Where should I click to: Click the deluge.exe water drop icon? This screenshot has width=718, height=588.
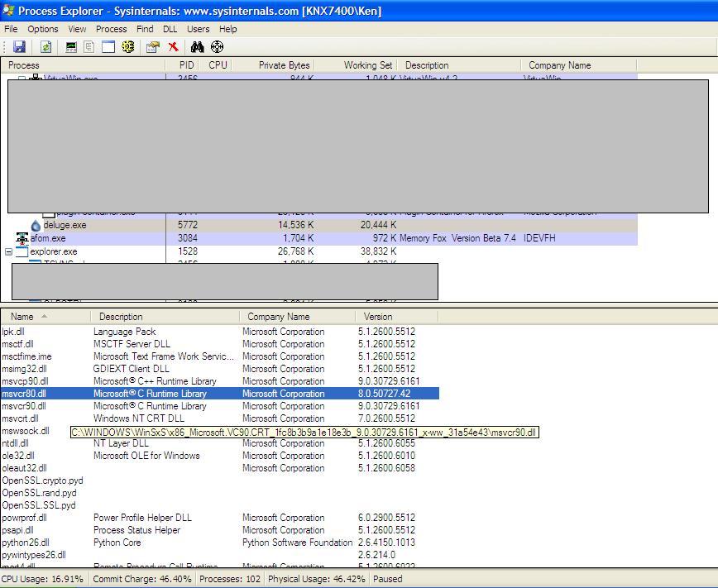(36, 225)
